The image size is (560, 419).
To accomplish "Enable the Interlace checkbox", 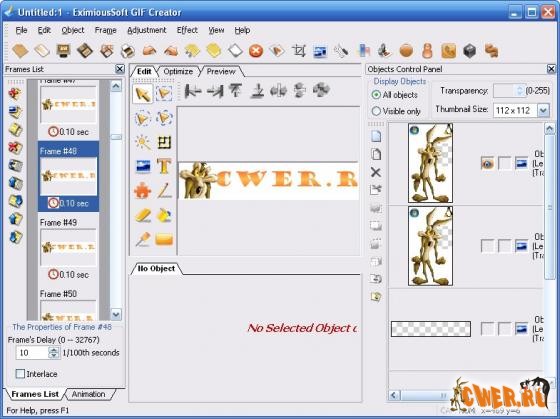I will (x=20, y=374).
